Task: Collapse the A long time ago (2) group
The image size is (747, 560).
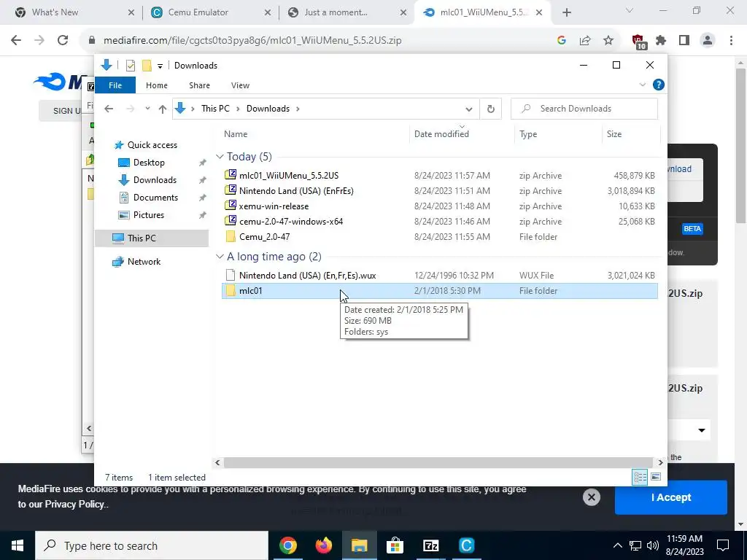Action: point(220,257)
